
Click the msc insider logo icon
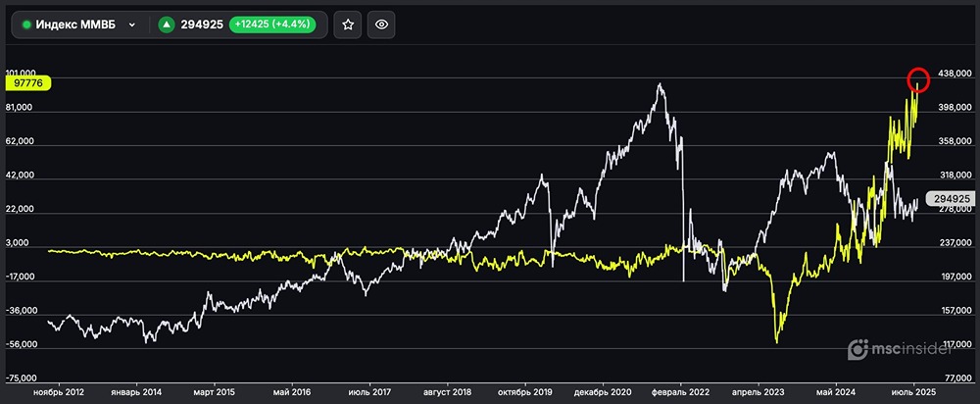[x=857, y=349]
